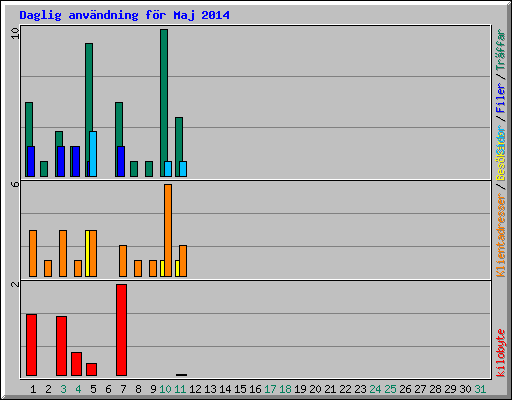
Task: Click the chart title 'Daglig användning för Maj 2014'
Action: tap(124, 15)
